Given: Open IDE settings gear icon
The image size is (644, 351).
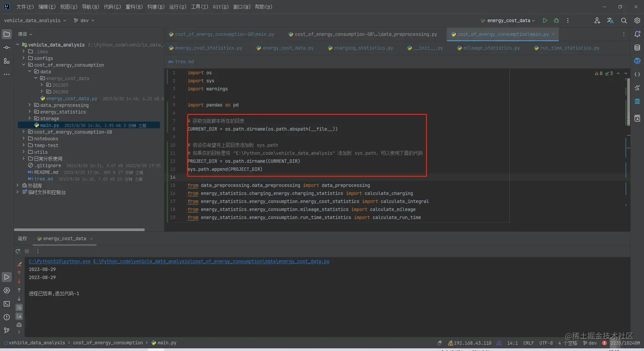Looking at the screenshot, I should pyautogui.click(x=637, y=20).
